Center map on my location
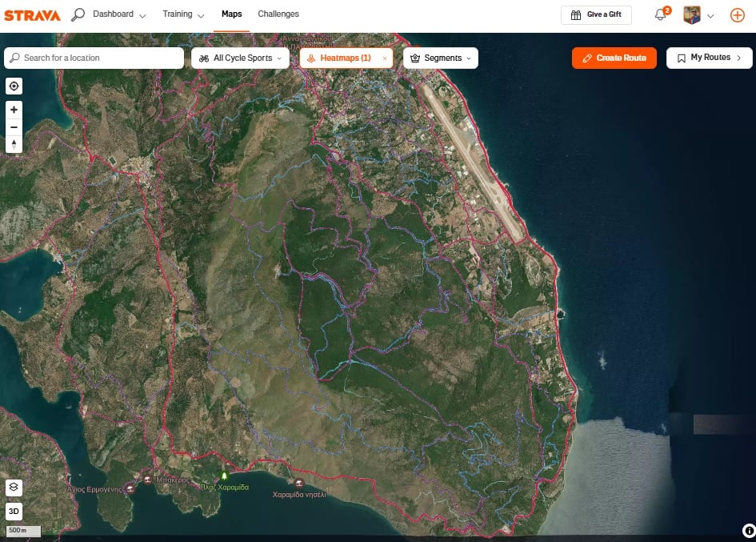Viewport: 756px width, 542px height. coord(14,86)
